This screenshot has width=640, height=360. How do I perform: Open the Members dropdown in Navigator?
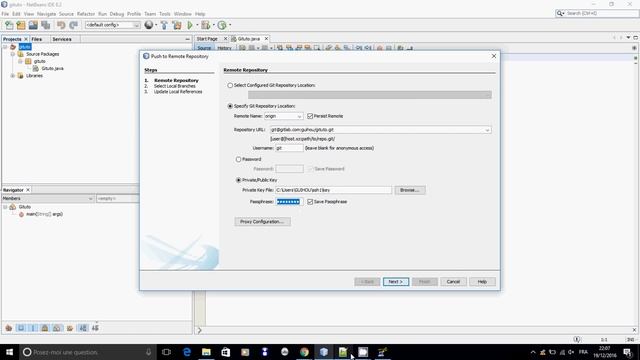[x=47, y=198]
